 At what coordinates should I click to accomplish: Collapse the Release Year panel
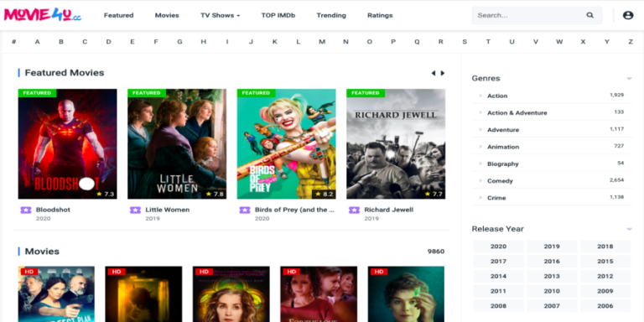click(x=629, y=229)
